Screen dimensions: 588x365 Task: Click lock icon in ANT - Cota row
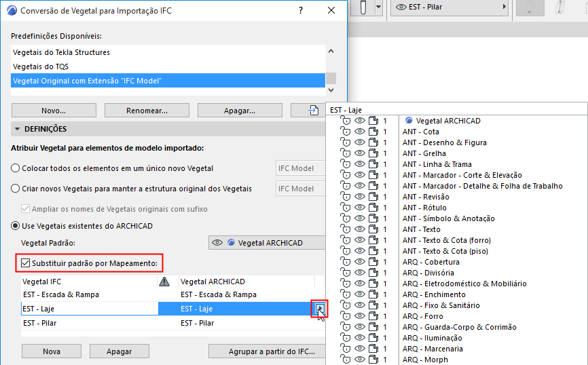pos(346,132)
